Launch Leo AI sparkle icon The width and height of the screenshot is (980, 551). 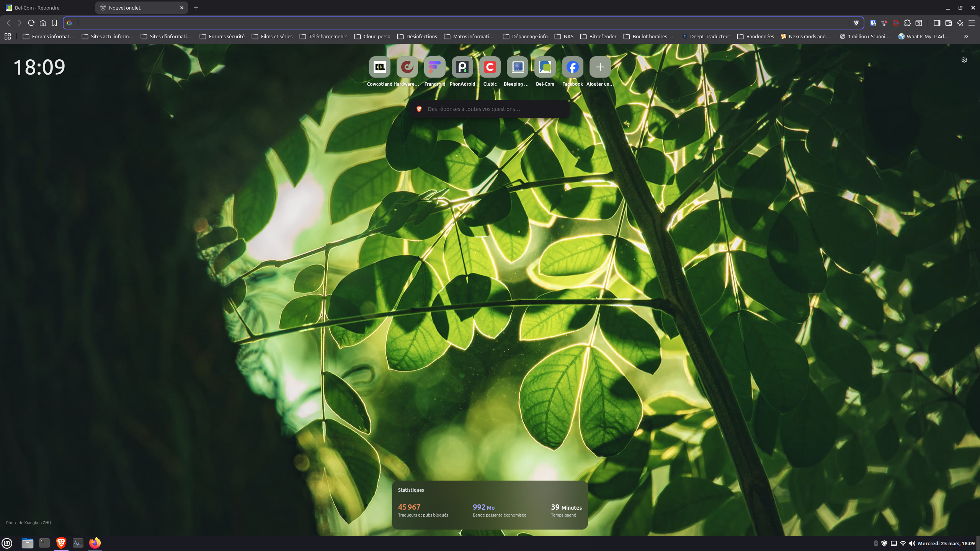960,23
